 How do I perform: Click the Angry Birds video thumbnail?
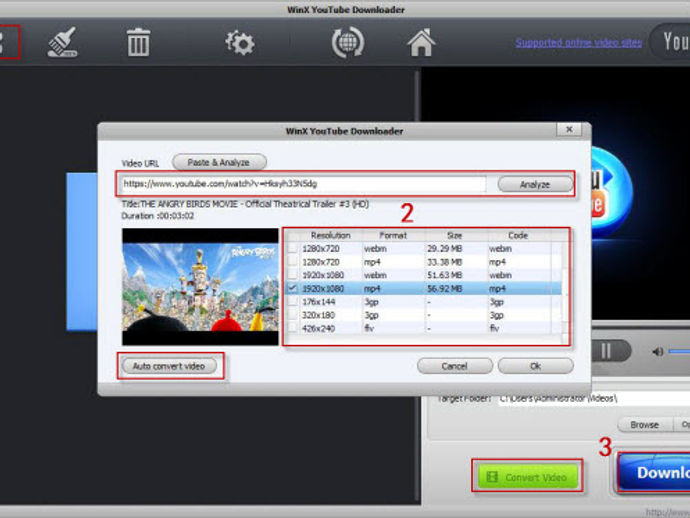point(200,287)
